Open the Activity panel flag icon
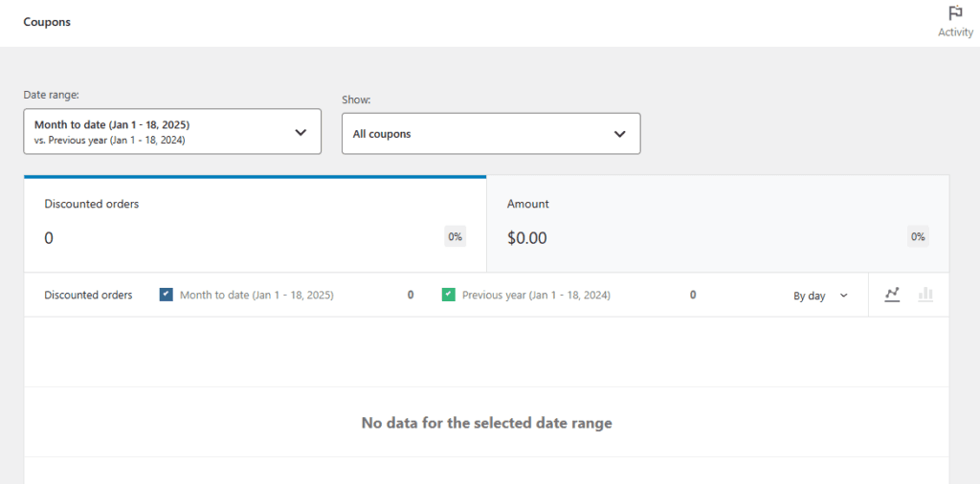 click(x=955, y=12)
